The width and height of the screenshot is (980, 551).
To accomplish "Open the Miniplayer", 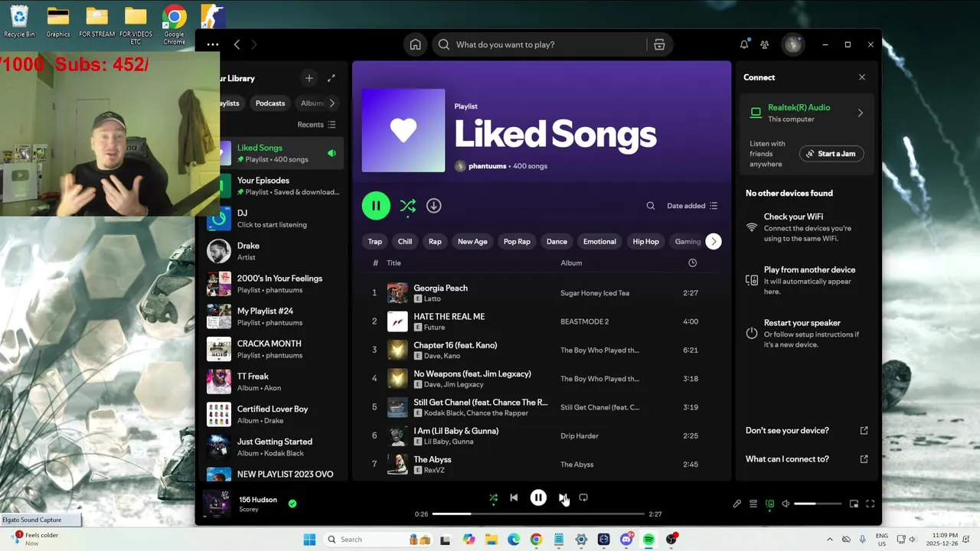I will [x=854, y=504].
